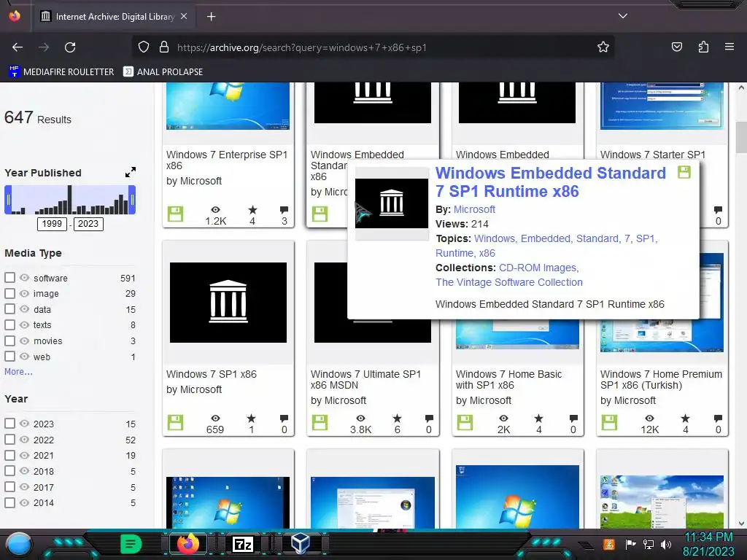This screenshot has width=747, height=560.
Task: Open MEDIAFIRE ROULETTER bookmark
Action: point(61,72)
